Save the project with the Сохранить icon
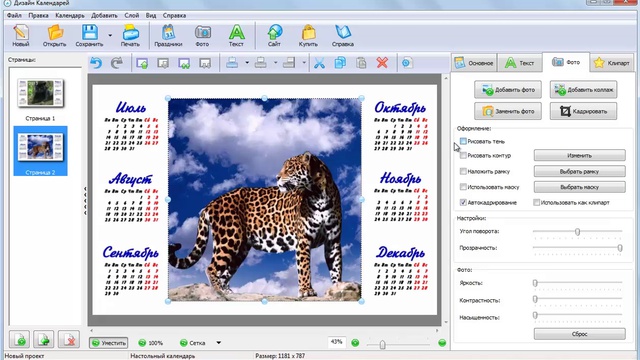 (89, 35)
